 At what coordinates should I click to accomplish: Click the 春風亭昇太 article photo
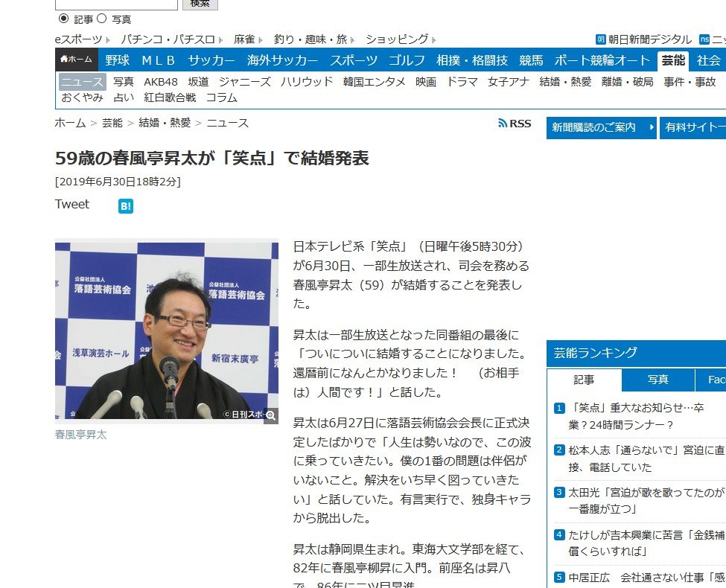pyautogui.click(x=167, y=330)
